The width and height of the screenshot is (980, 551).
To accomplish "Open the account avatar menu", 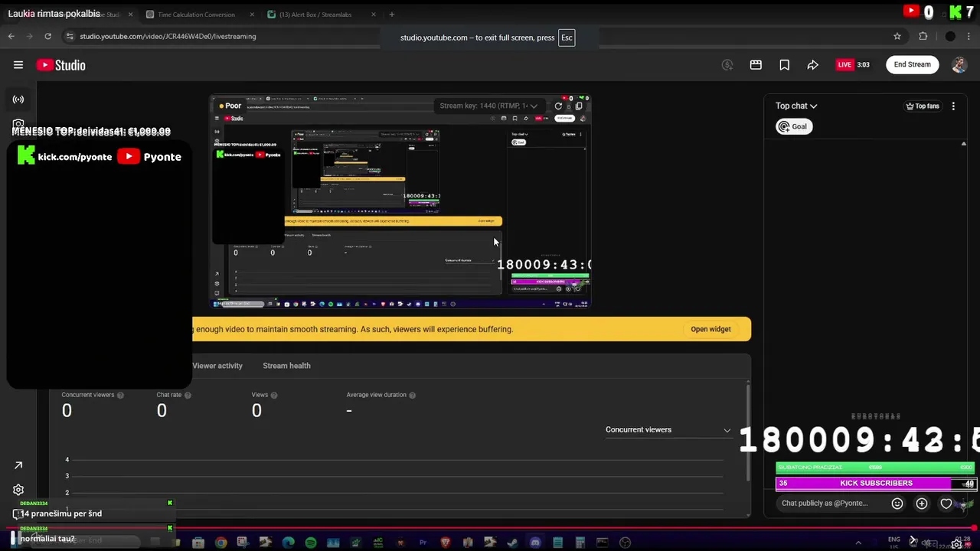I will pyautogui.click(x=959, y=65).
